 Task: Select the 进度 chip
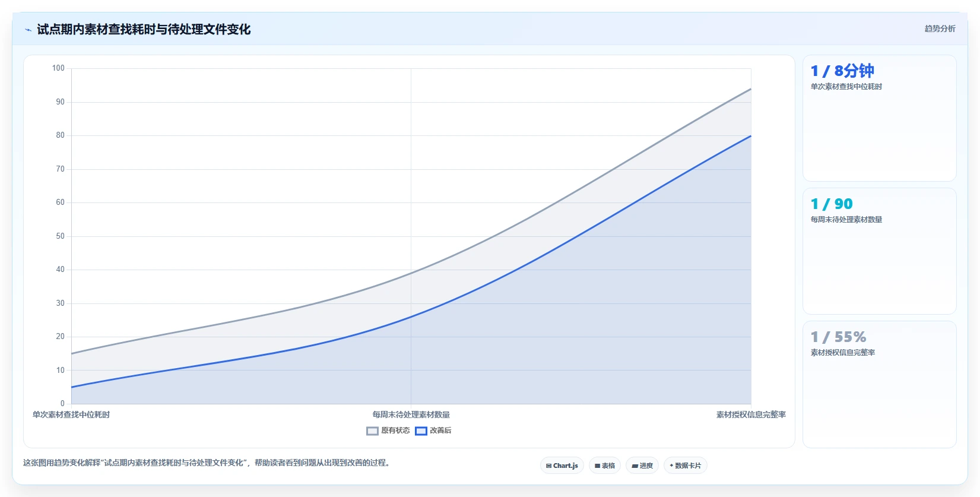coord(642,466)
